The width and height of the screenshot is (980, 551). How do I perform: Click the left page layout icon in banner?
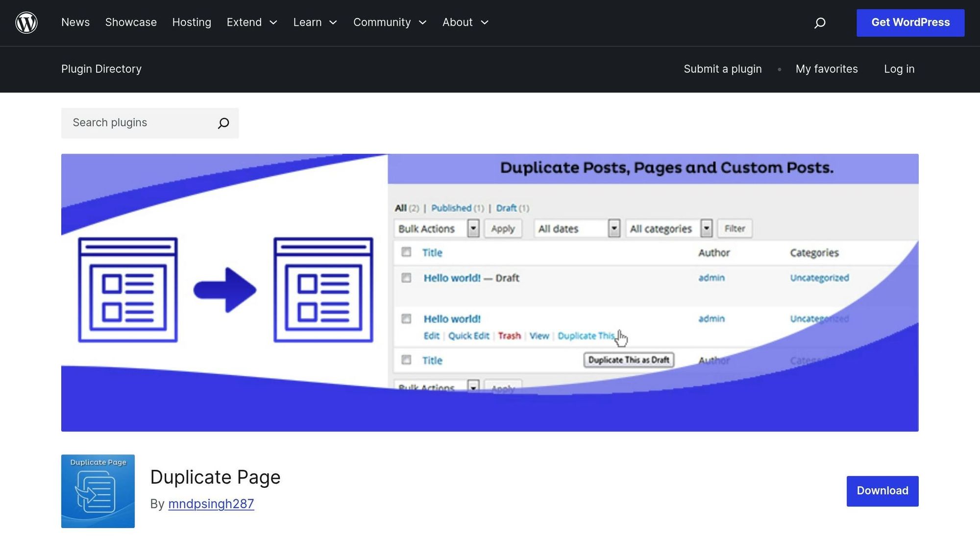click(x=128, y=290)
